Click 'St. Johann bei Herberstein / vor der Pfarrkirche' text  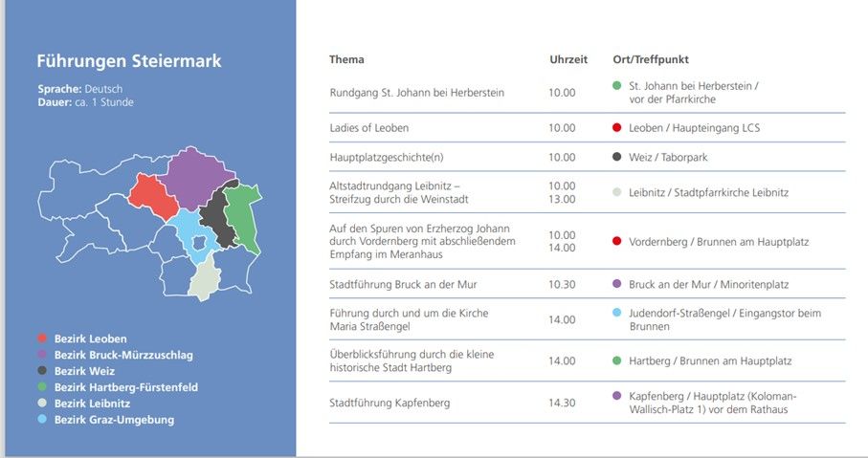694,93
